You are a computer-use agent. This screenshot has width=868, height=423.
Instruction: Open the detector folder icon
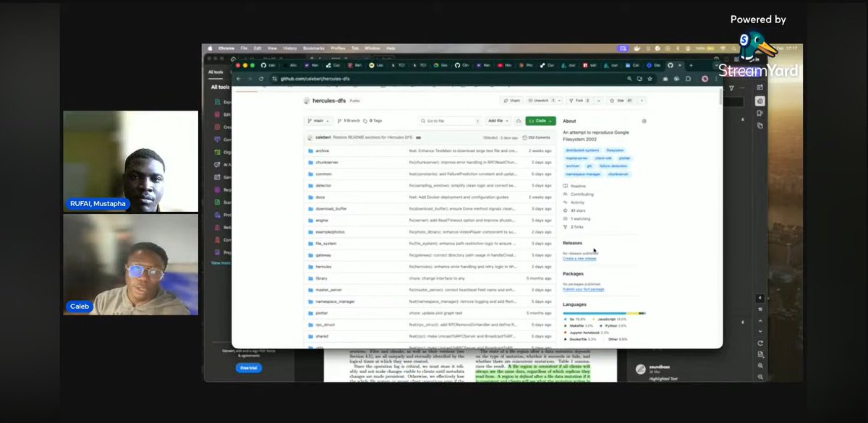(x=310, y=185)
